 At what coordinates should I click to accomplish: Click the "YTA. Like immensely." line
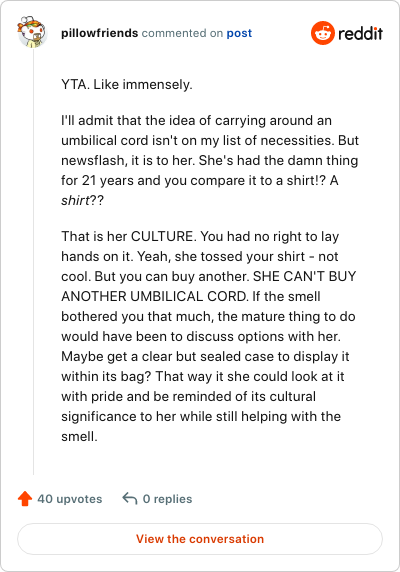[127, 85]
